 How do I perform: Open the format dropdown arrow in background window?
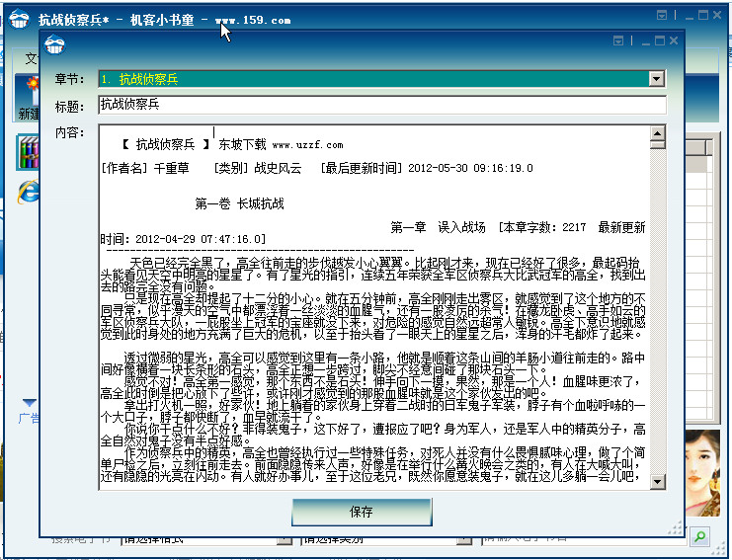284,540
